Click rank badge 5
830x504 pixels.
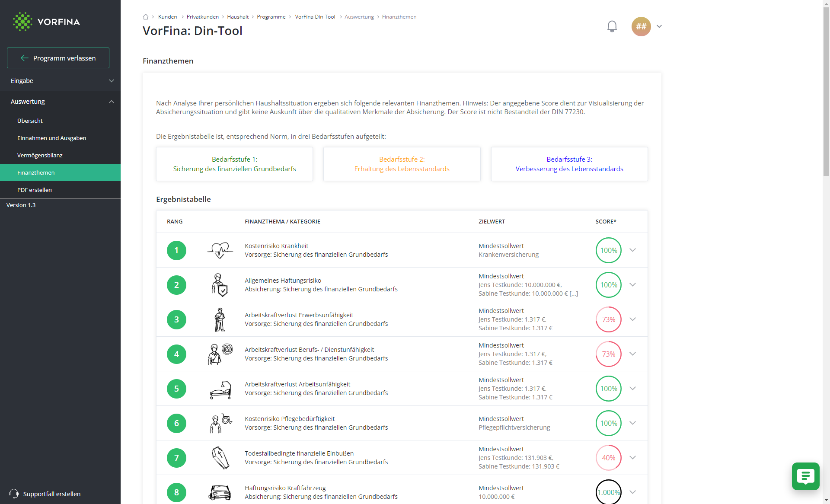[176, 389]
